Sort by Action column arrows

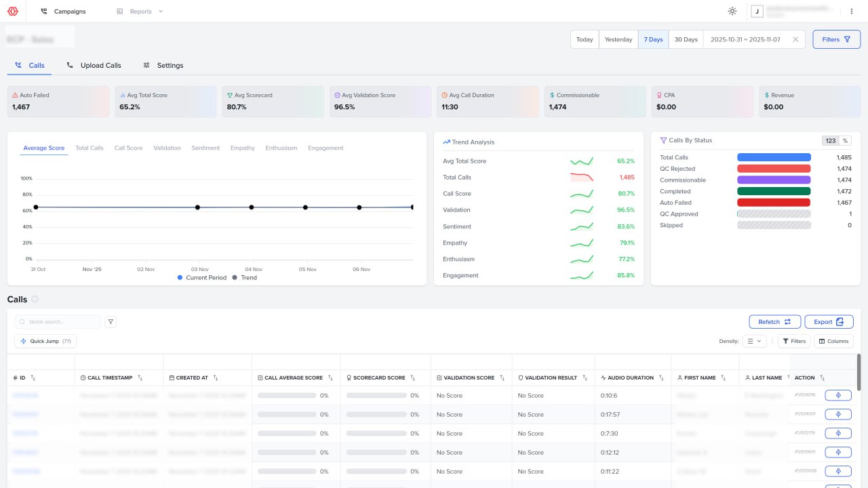pos(823,378)
